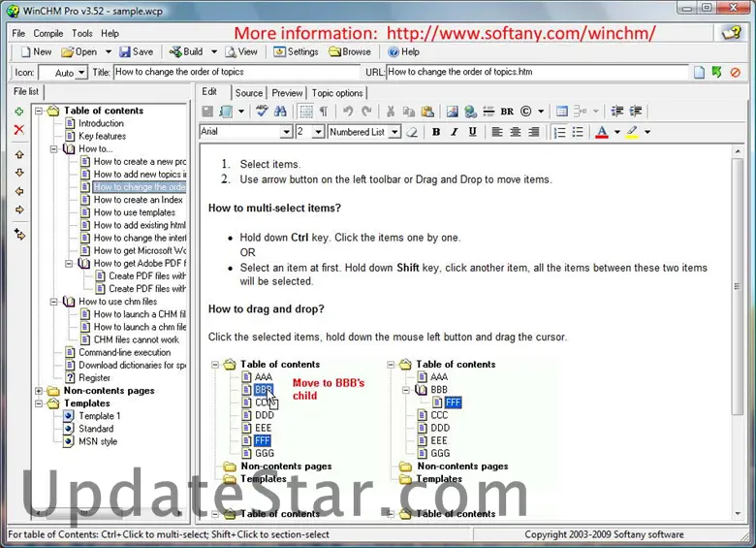Open the dropdown arrow next to Build
Screen dimensions: 756x548
point(214,51)
